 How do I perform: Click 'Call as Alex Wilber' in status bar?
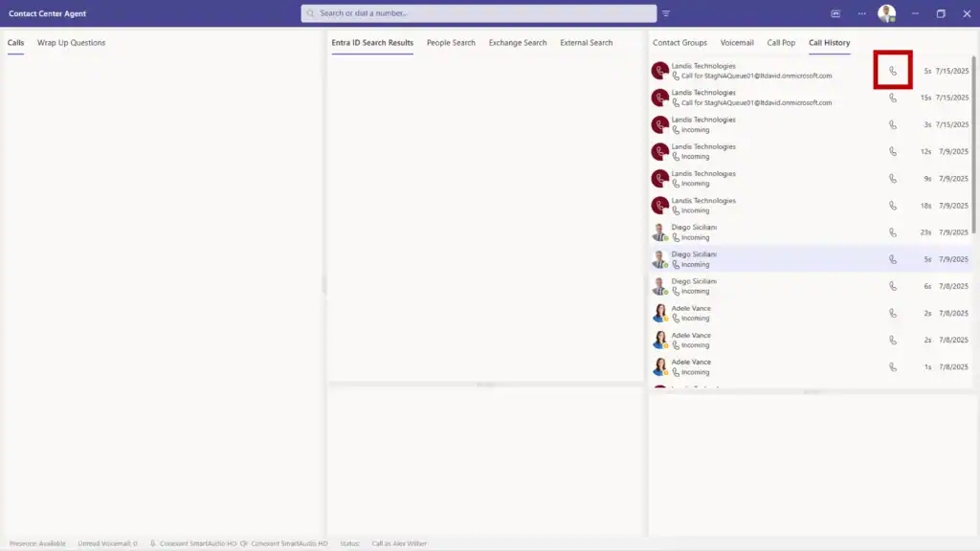click(400, 542)
